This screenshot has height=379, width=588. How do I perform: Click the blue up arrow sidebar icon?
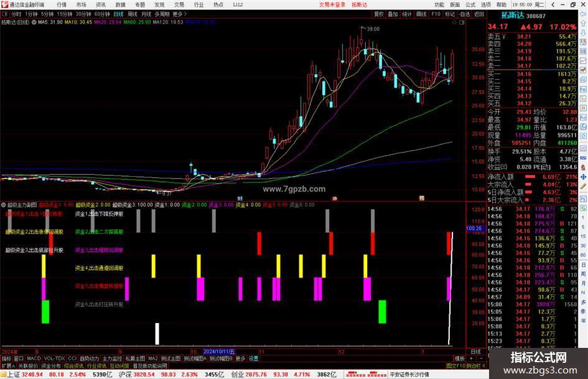(x=583, y=23)
